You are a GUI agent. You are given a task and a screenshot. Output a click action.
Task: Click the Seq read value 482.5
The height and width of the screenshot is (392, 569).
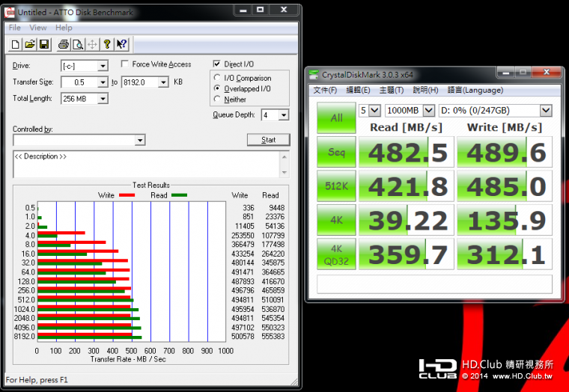407,152
